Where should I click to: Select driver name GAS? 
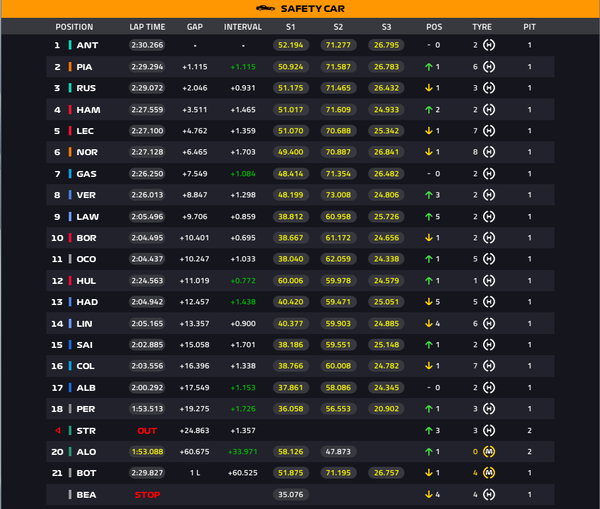tap(86, 174)
